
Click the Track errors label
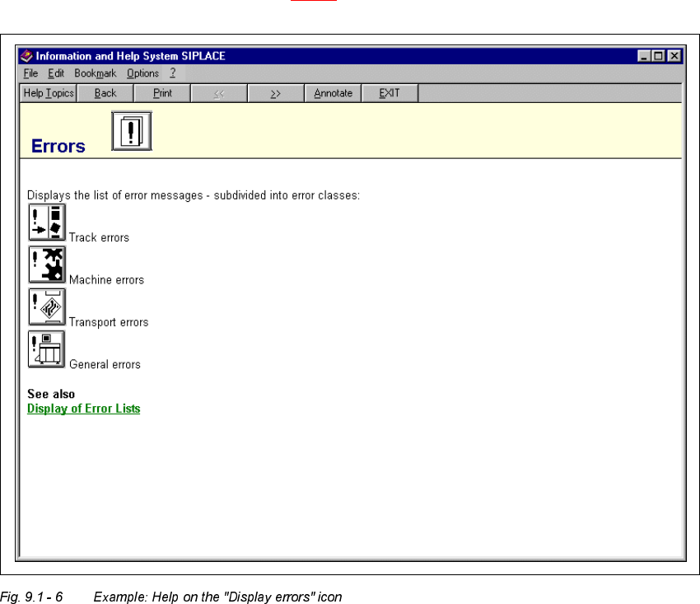(99, 237)
